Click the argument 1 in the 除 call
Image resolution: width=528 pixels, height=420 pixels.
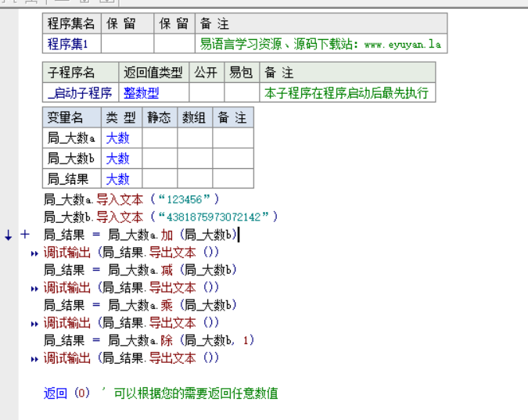(246, 340)
